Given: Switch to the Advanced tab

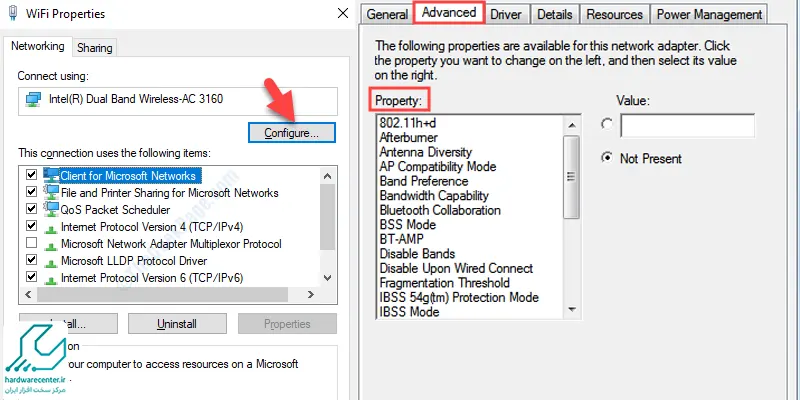Looking at the screenshot, I should [449, 13].
